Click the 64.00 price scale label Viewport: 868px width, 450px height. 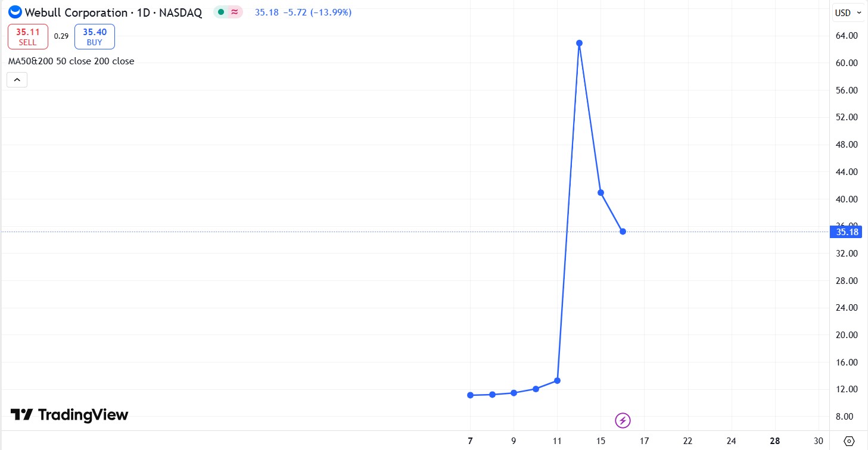point(847,36)
